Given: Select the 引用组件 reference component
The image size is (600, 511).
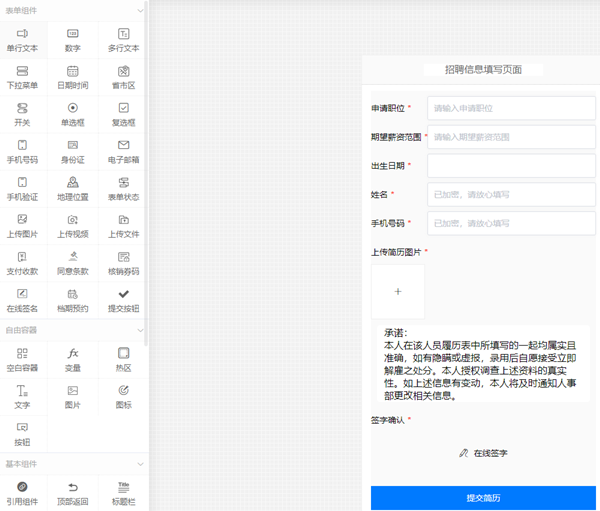Looking at the screenshot, I should pyautogui.click(x=23, y=493).
